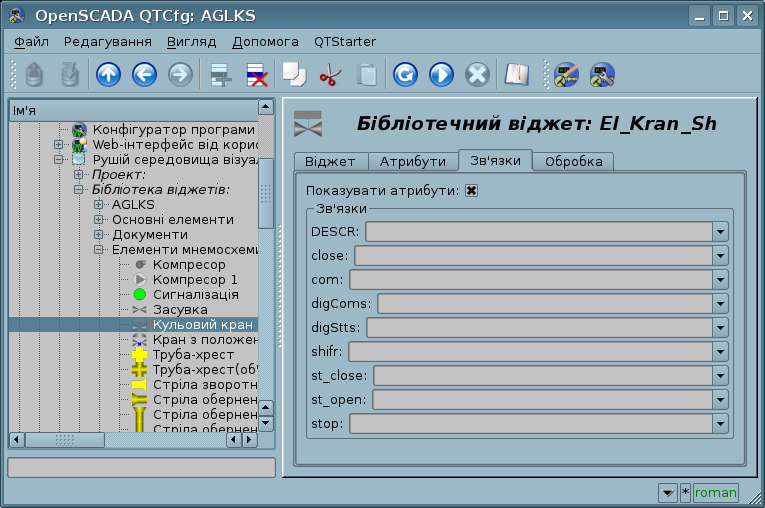Expand the 'Основні елементи' tree node
The height and width of the screenshot is (508, 765).
(x=99, y=219)
